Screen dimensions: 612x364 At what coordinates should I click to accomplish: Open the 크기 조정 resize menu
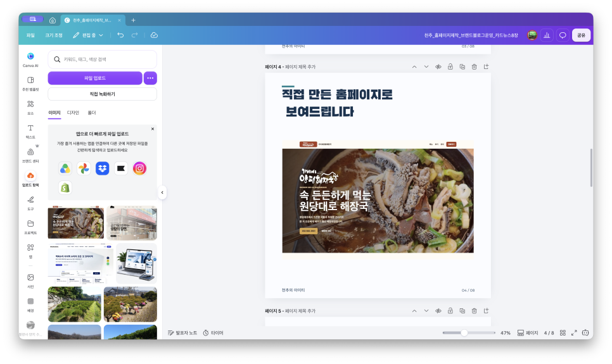(x=53, y=35)
